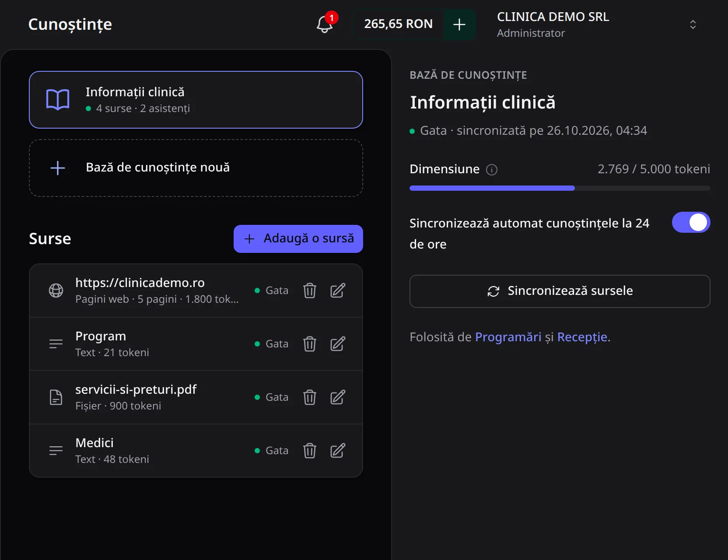Click the globe icon of the clinicademo.ro source
This screenshot has height=560, width=728.
click(x=56, y=290)
